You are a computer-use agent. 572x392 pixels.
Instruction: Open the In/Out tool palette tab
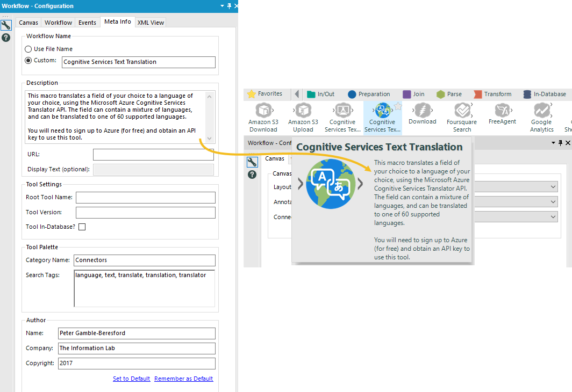click(320, 94)
